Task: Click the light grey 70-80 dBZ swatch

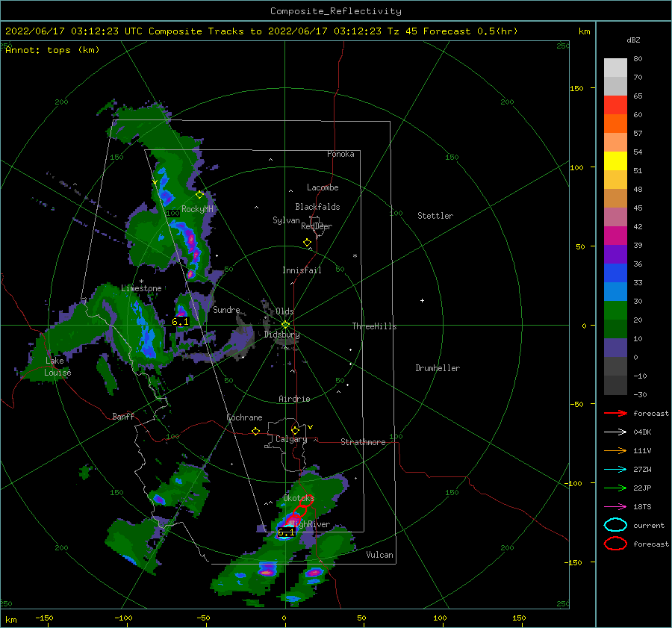Action: (615, 68)
